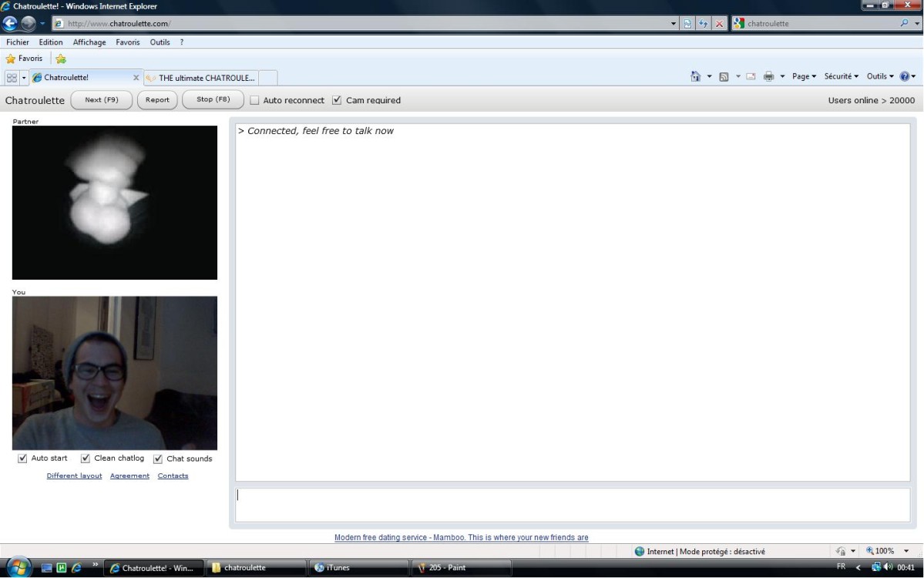924x578 pixels.
Task: Go back using the browser Back arrow
Action: (x=10, y=23)
